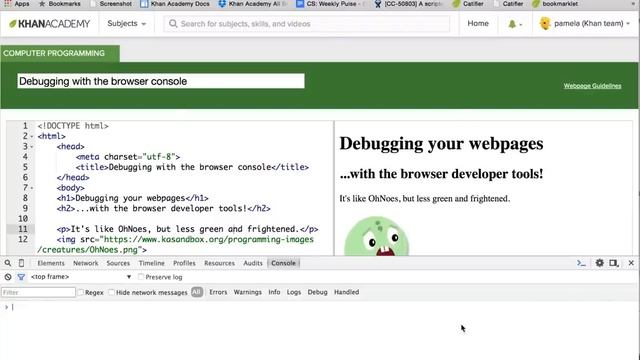
Task: Click the meta charset code line
Action: pyautogui.click(x=128, y=157)
